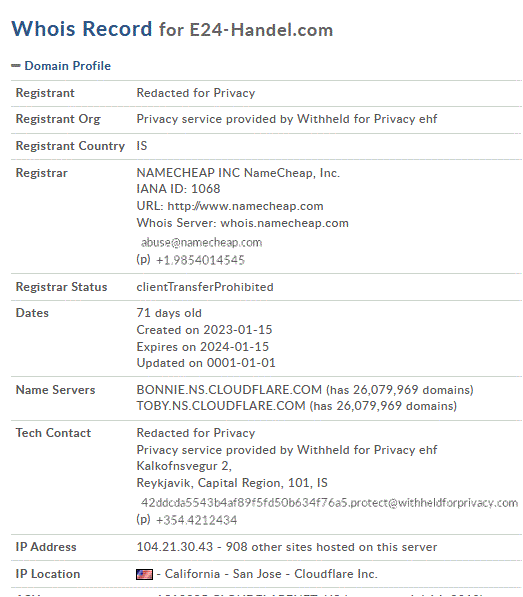Click whois.namecheap.com server text
This screenshot has height=597, width=523.
pos(284,223)
